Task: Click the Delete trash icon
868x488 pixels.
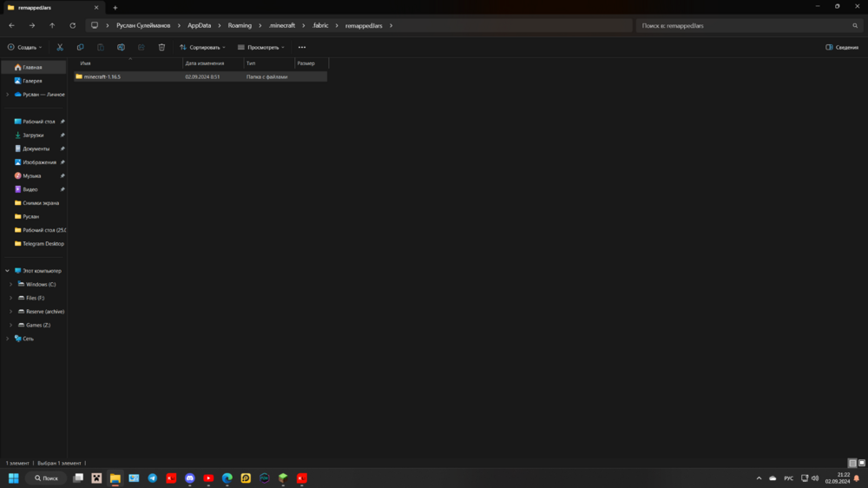Action: [x=161, y=47]
